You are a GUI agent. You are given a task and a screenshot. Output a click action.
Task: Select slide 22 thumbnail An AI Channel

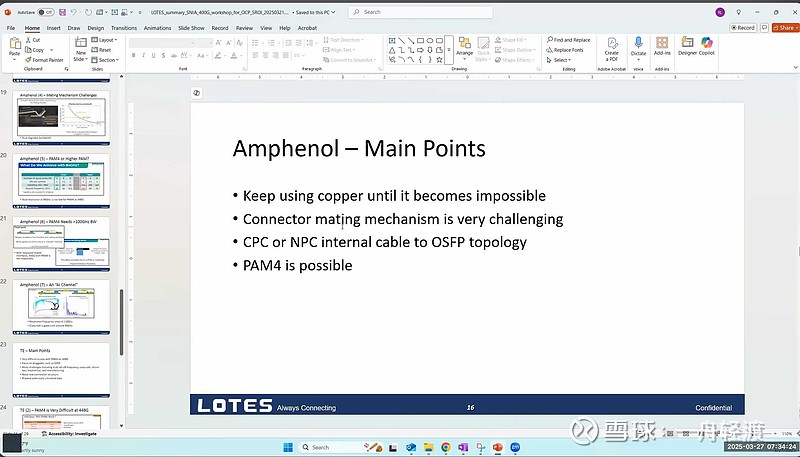tap(61, 307)
